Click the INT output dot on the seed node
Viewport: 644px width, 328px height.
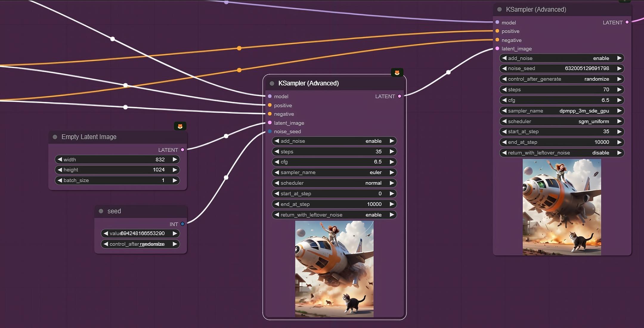[x=182, y=224]
